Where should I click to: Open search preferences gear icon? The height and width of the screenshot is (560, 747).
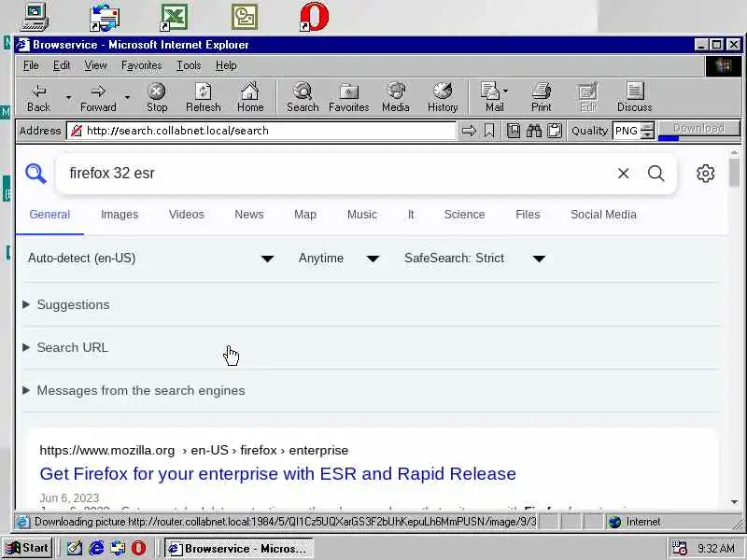[706, 174]
